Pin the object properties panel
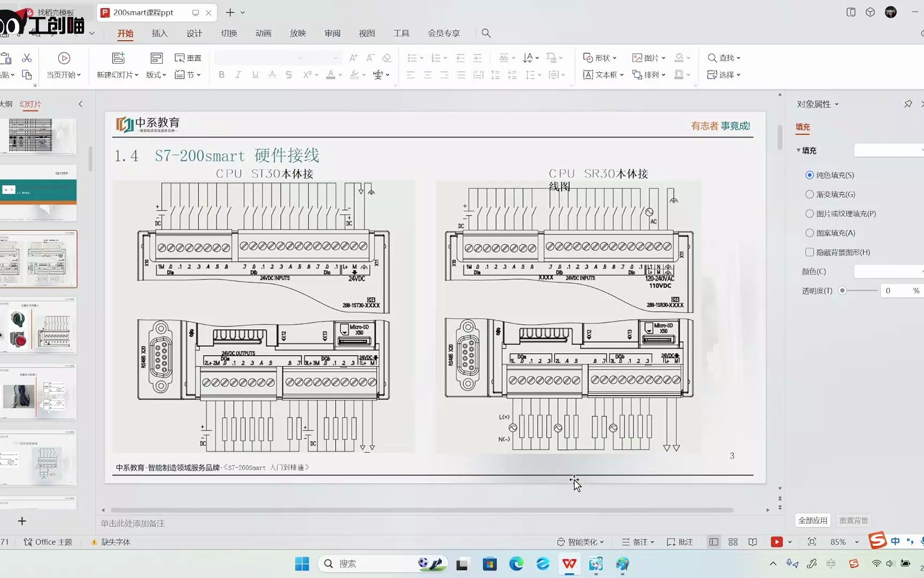This screenshot has height=578, width=924. click(x=908, y=104)
